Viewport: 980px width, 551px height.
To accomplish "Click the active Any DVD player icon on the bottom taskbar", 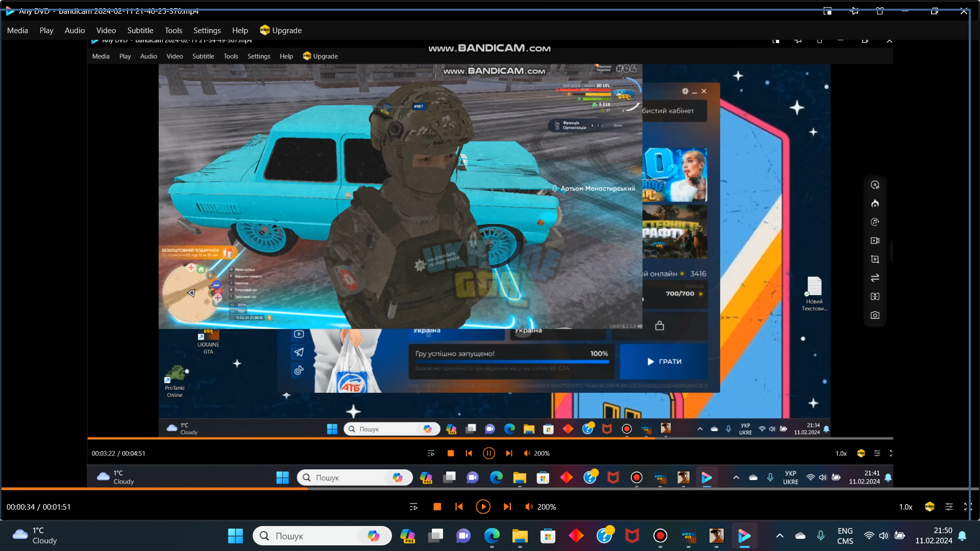I will 745,536.
